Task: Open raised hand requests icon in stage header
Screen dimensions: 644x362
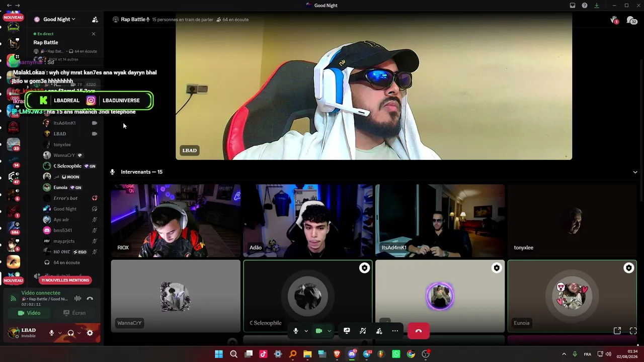Action: pos(614,20)
